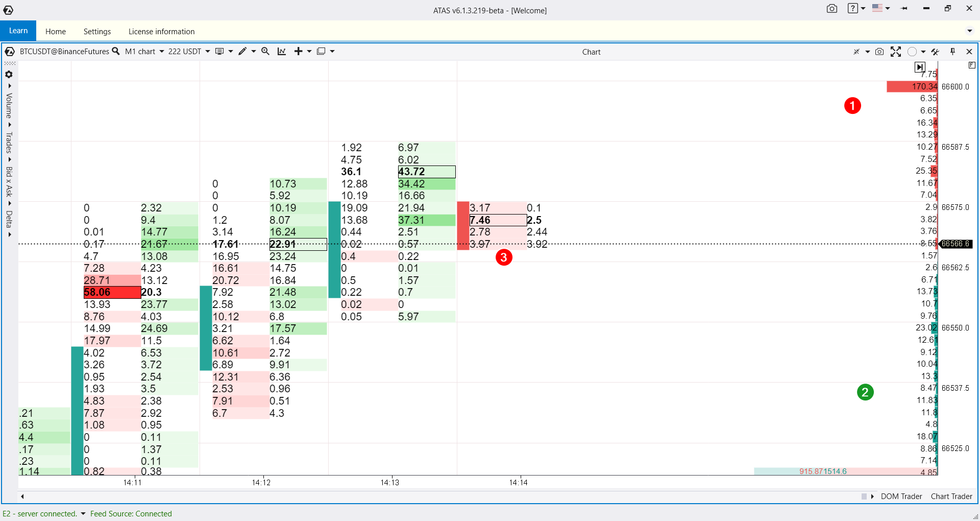Viewport: 980px width, 521px height.
Task: Open the Chart Trader panel
Action: [x=951, y=496]
